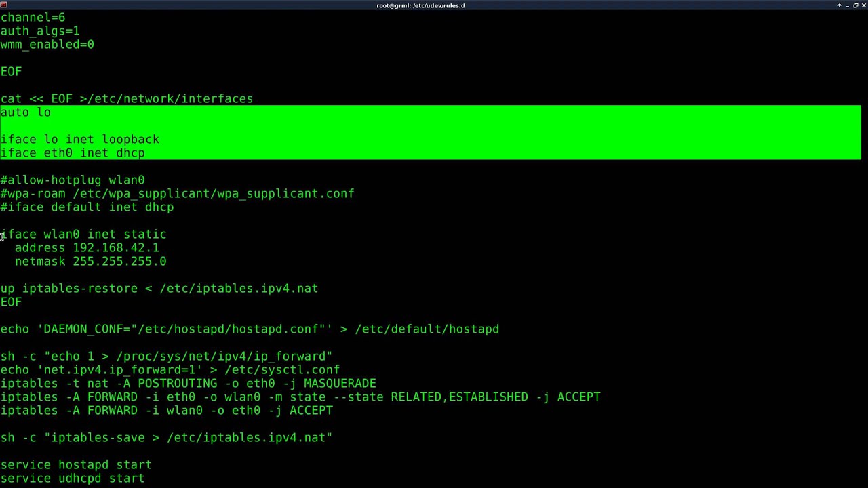
Task: Close the root@grml terminal window
Action: tap(864, 5)
